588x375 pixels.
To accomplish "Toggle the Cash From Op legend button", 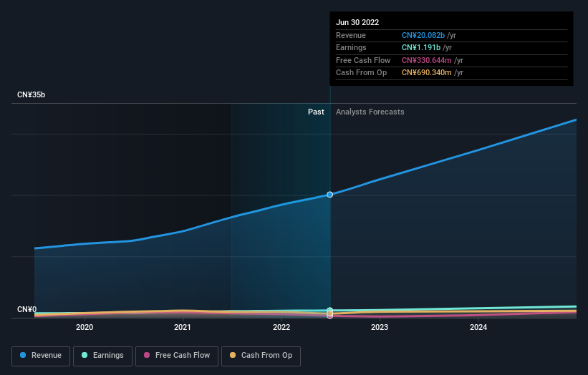I will click(x=261, y=356).
